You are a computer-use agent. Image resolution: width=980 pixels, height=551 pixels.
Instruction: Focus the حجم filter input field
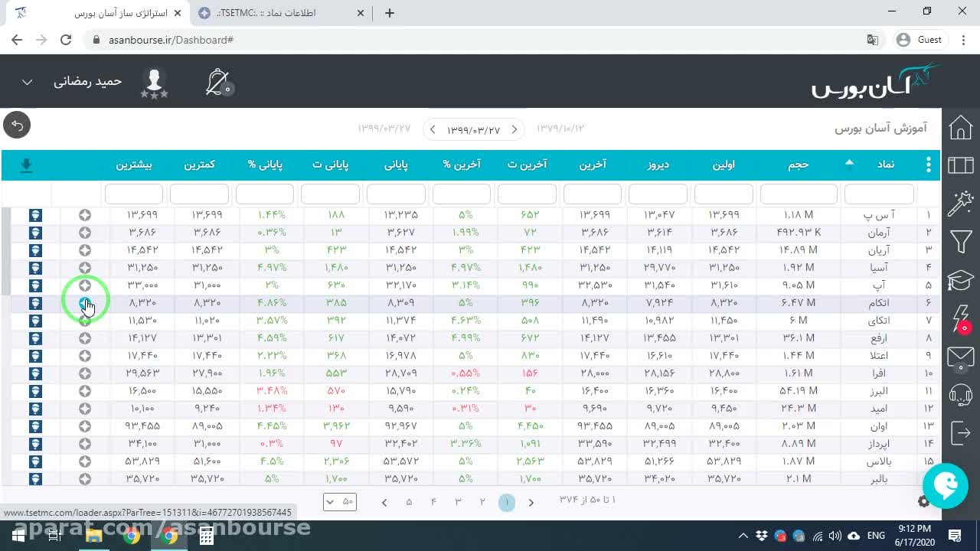799,194
